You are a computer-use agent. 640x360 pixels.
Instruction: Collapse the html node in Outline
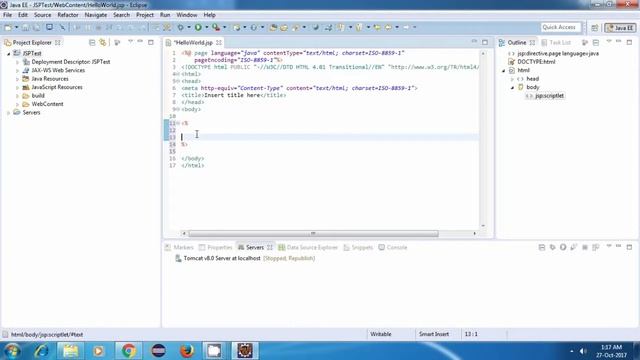503,71
